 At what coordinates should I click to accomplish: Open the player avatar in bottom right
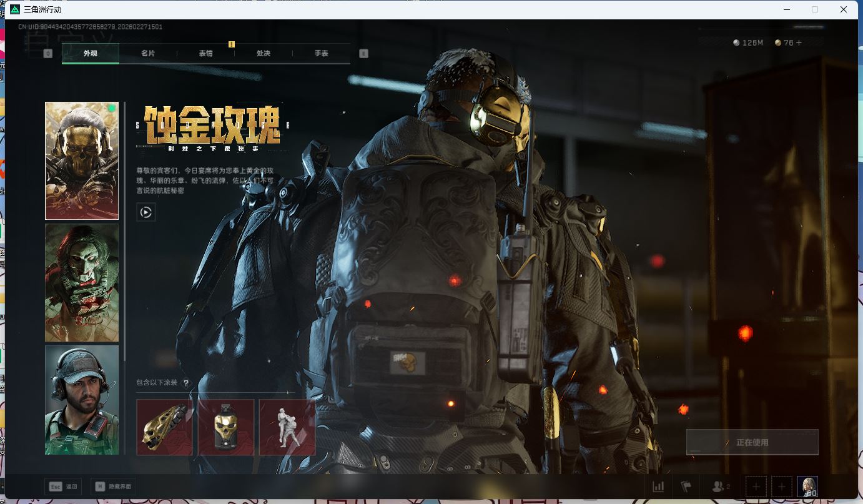pos(807,487)
